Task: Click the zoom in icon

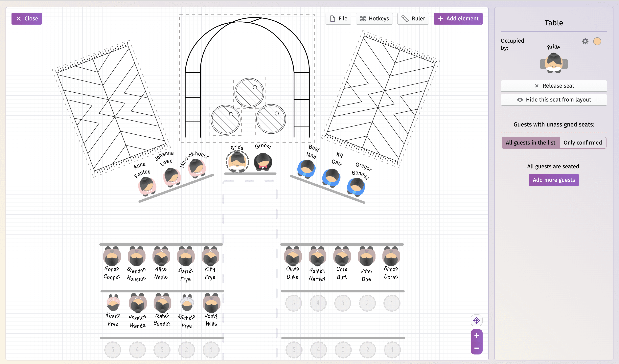Action: coord(476,335)
